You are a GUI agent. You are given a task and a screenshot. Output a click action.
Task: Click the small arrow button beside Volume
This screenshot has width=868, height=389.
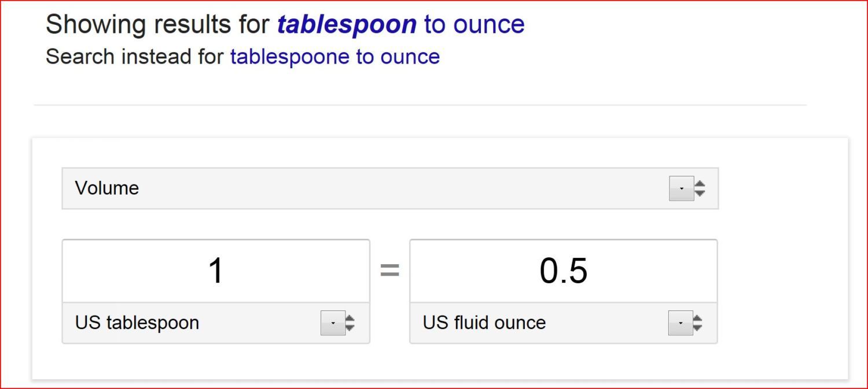pyautogui.click(x=681, y=188)
